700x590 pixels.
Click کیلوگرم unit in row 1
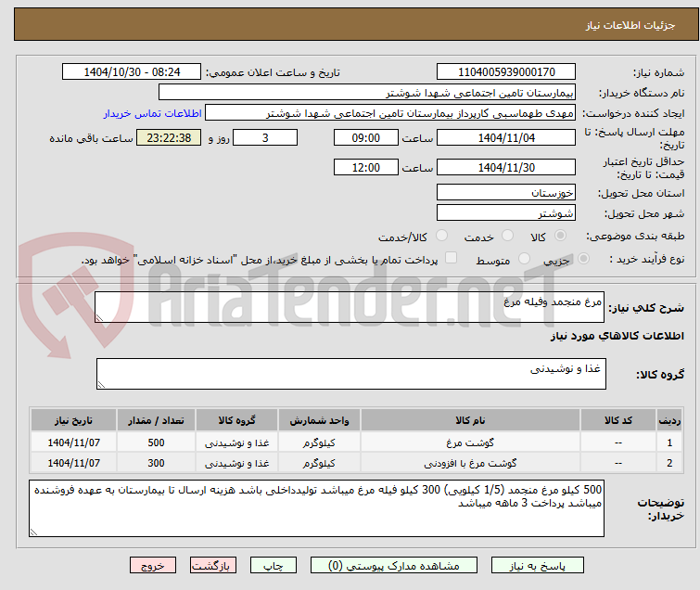coord(319,442)
